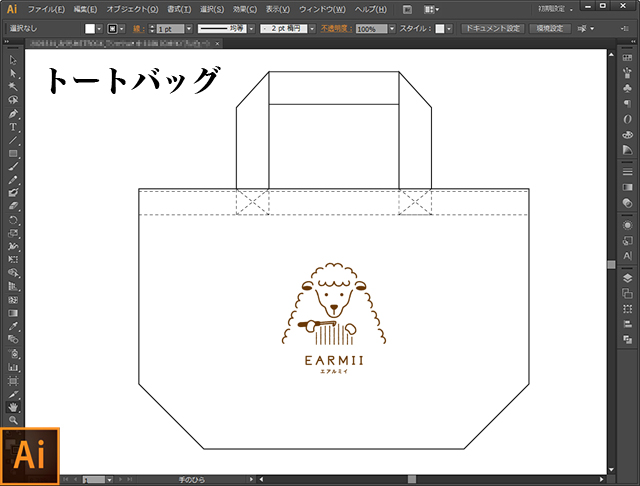640x486 pixels.
Task: Click the 環境設定 button
Action: point(550,29)
